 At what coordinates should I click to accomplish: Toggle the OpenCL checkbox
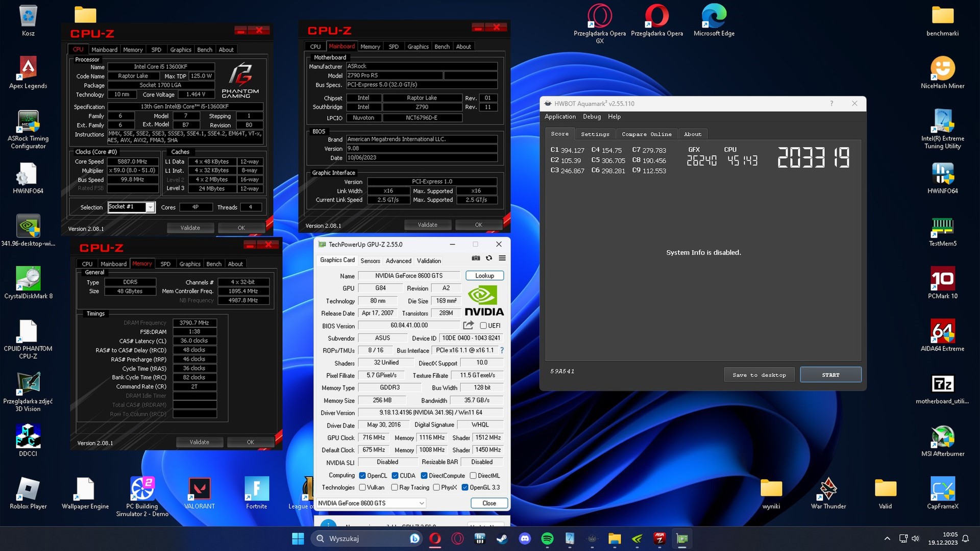tap(362, 475)
